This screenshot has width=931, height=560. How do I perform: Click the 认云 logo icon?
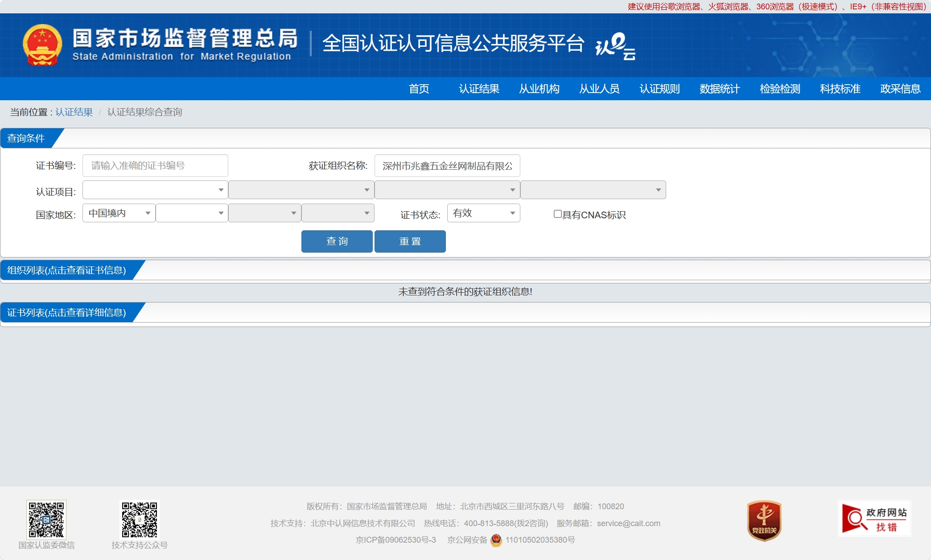tap(615, 46)
